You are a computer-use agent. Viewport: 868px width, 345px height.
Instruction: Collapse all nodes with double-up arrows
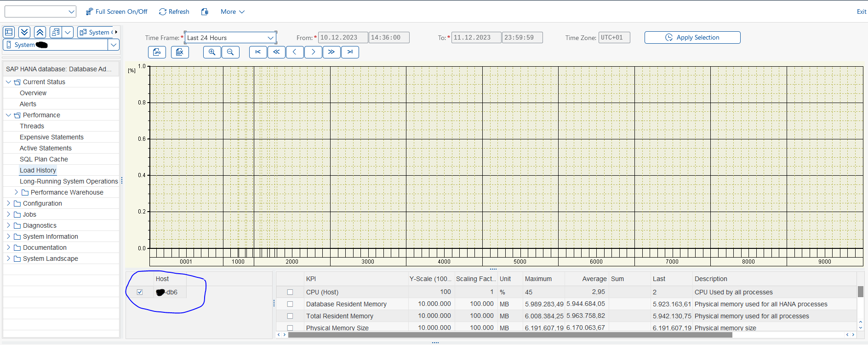tap(40, 32)
